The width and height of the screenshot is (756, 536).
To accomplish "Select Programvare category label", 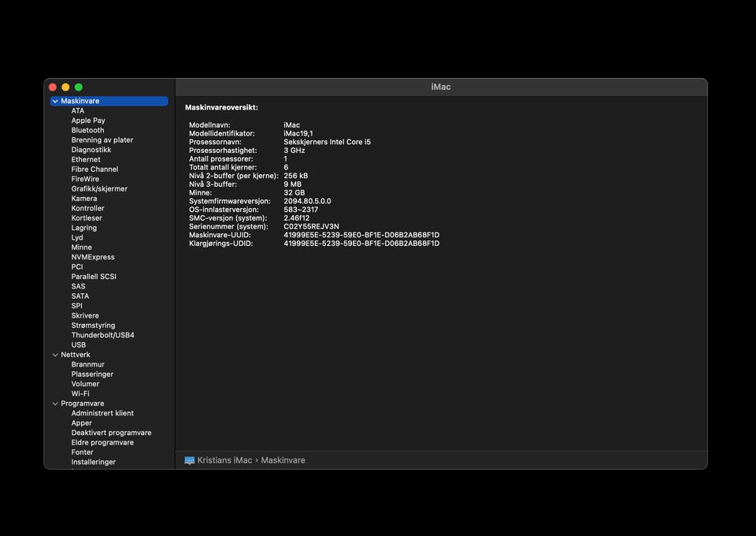I will click(83, 404).
